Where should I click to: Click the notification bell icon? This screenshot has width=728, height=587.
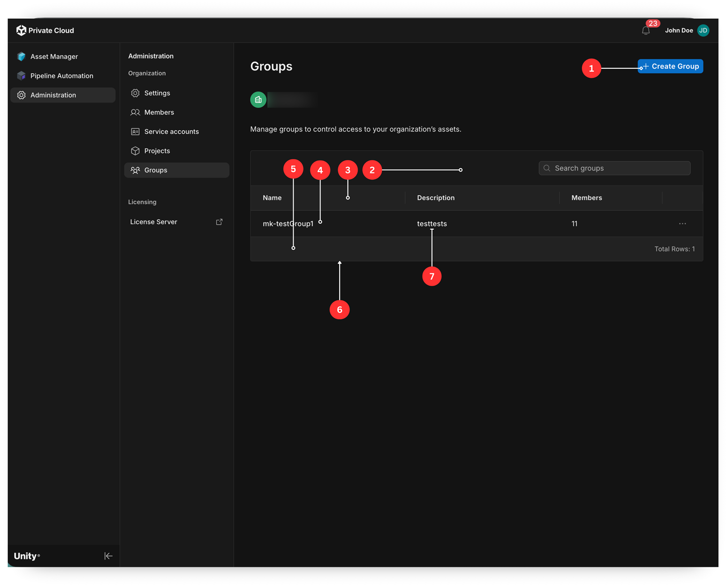(x=646, y=31)
